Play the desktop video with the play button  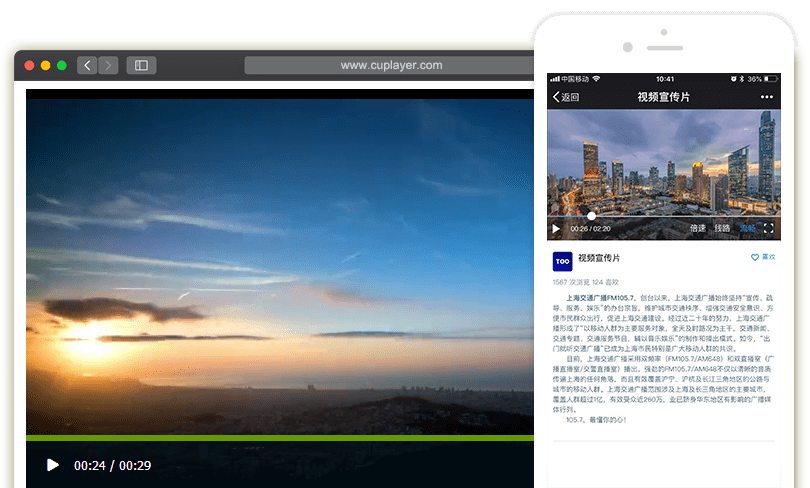tap(53, 465)
